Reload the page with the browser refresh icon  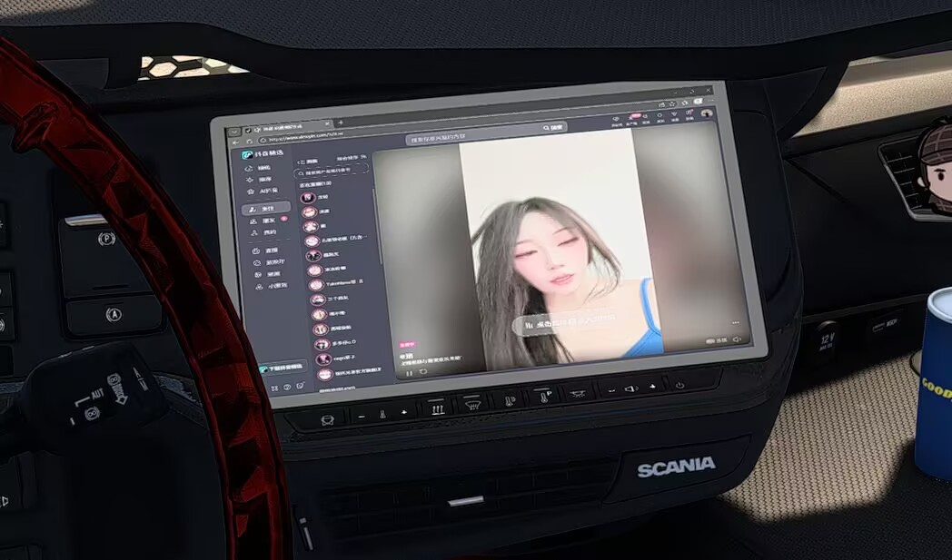(250, 142)
